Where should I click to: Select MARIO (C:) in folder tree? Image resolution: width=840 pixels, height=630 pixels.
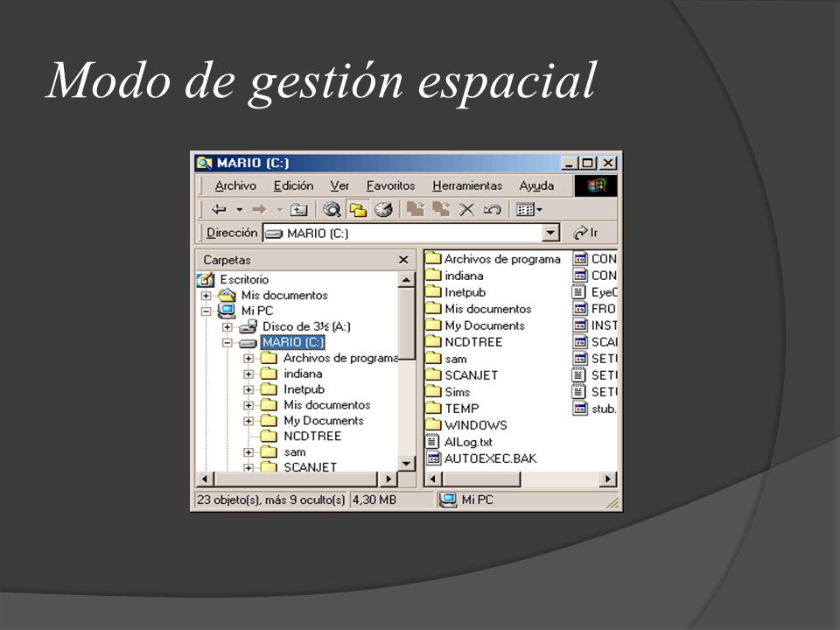292,342
